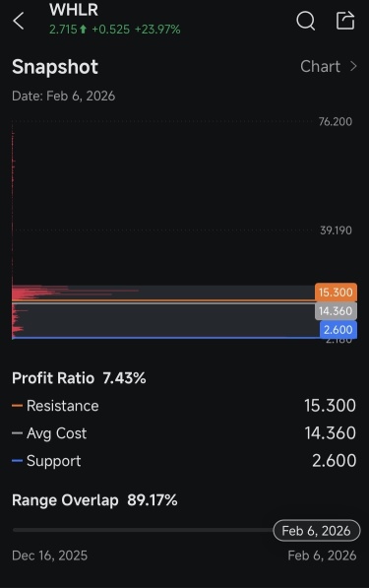Screen dimensions: 369x588
Task: Open the Chart link
Action: (x=329, y=66)
